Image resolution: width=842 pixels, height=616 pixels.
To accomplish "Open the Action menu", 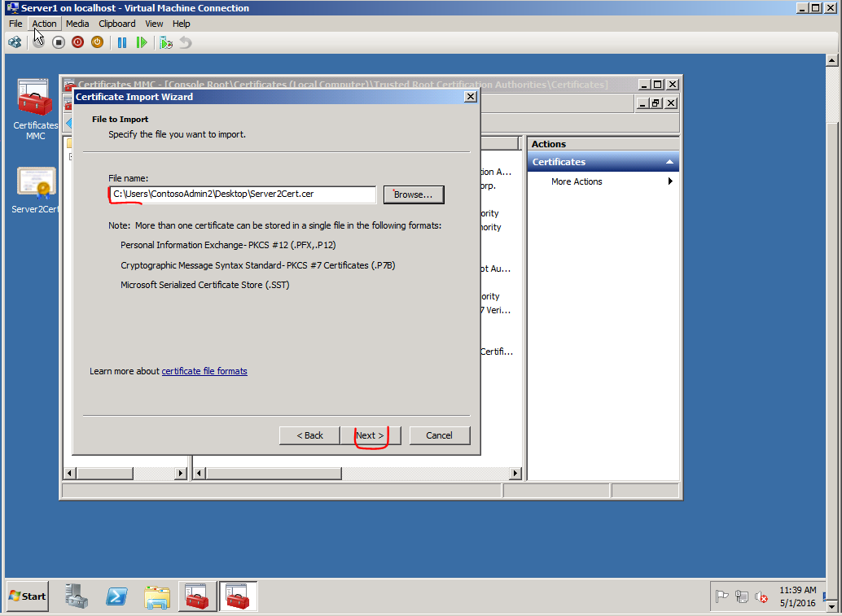I will click(x=44, y=24).
